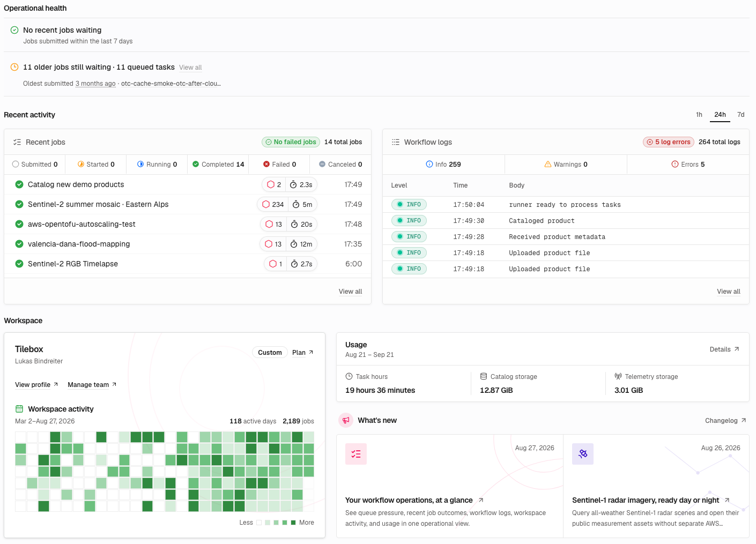
Task: Select the 24h time range tab
Action: pos(720,115)
